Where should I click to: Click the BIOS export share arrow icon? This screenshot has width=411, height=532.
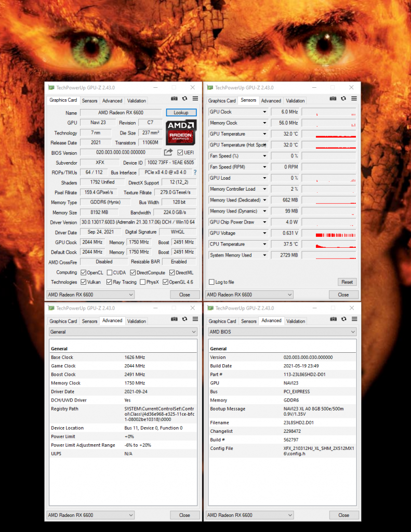click(168, 152)
